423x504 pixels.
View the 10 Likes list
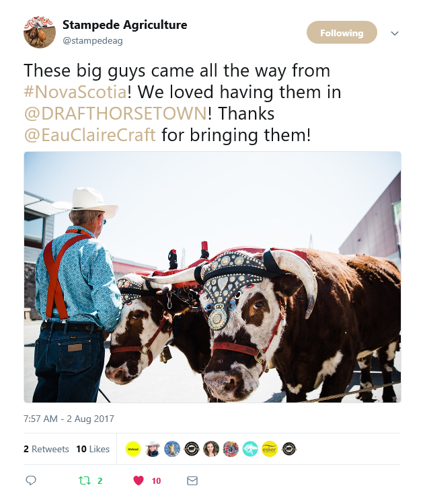click(93, 449)
